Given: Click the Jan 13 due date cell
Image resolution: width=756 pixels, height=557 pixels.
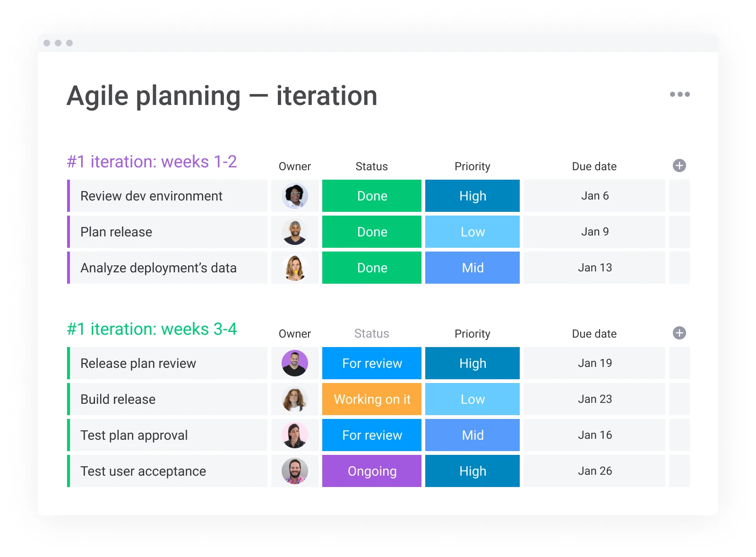Looking at the screenshot, I should [594, 268].
